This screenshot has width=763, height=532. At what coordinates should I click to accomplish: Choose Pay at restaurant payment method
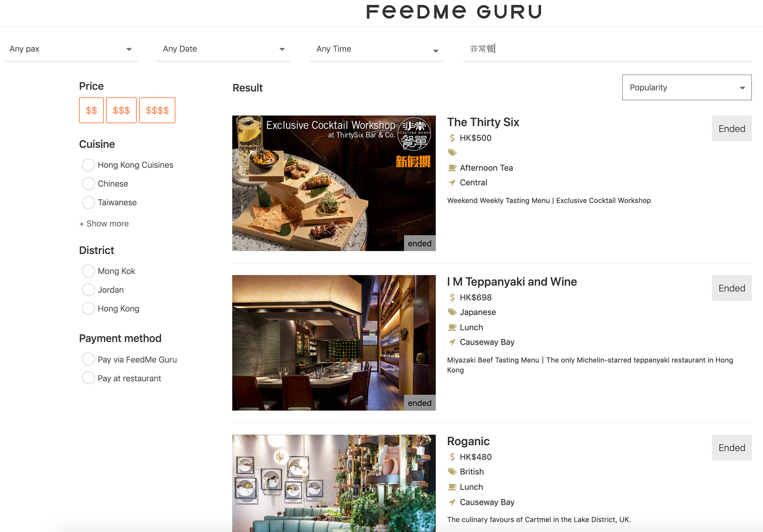[x=88, y=378]
